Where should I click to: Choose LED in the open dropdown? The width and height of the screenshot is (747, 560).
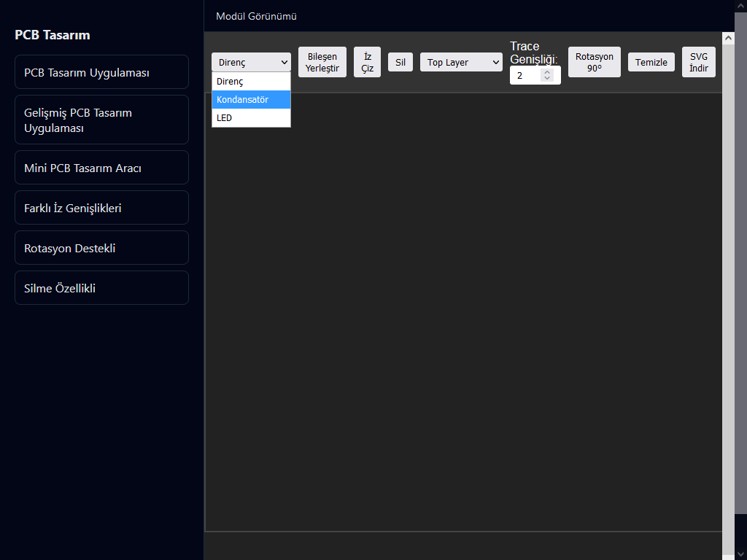click(251, 117)
